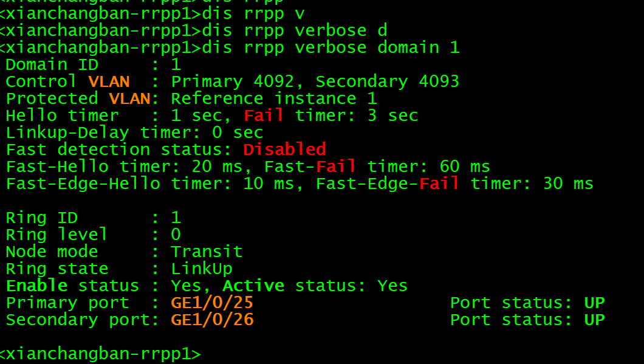
Task: Click the Reference instance 1 text
Action: (x=273, y=98)
